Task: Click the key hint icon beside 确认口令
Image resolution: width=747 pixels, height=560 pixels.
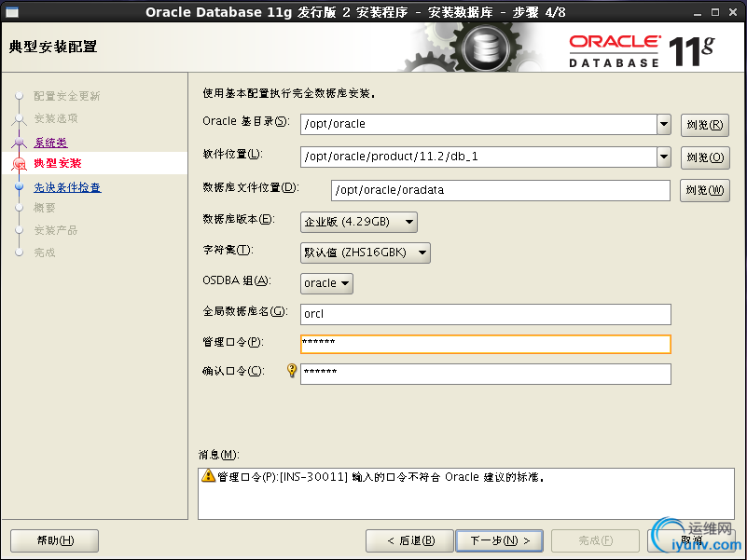Action: pos(292,371)
